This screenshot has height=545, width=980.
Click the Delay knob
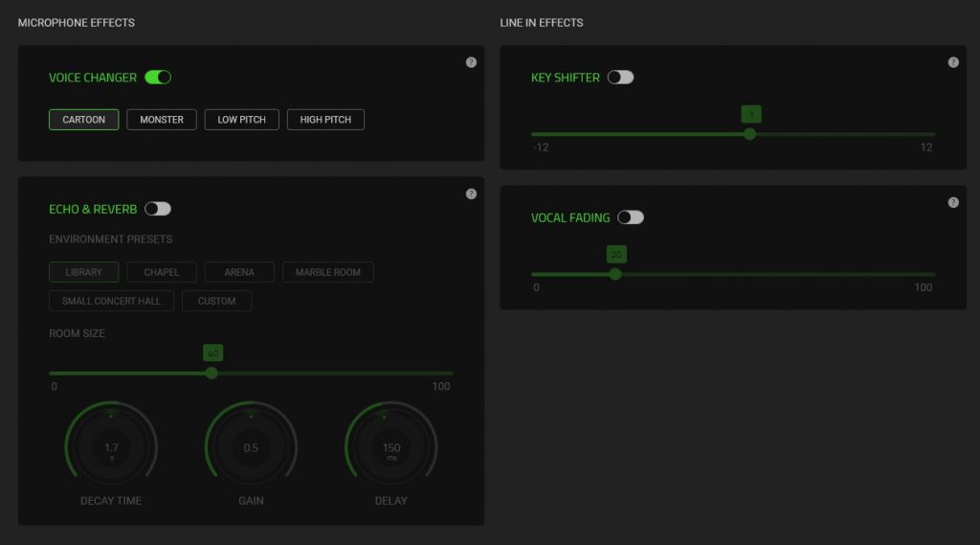coord(391,446)
